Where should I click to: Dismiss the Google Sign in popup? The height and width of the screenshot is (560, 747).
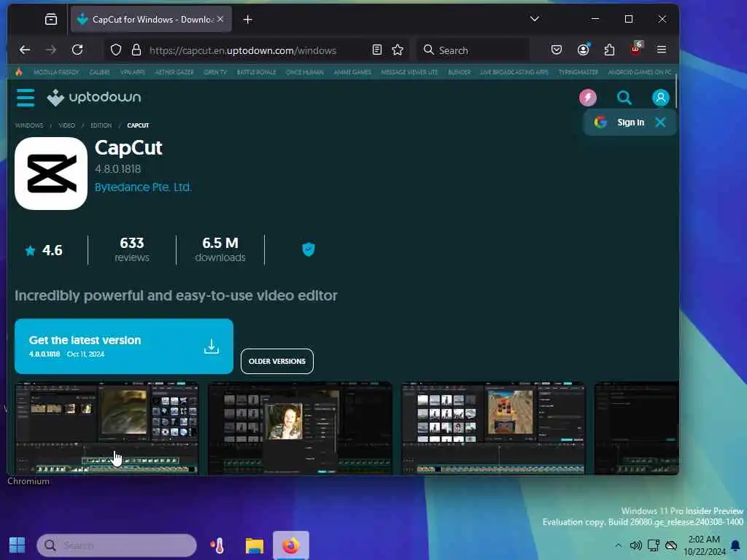point(660,122)
